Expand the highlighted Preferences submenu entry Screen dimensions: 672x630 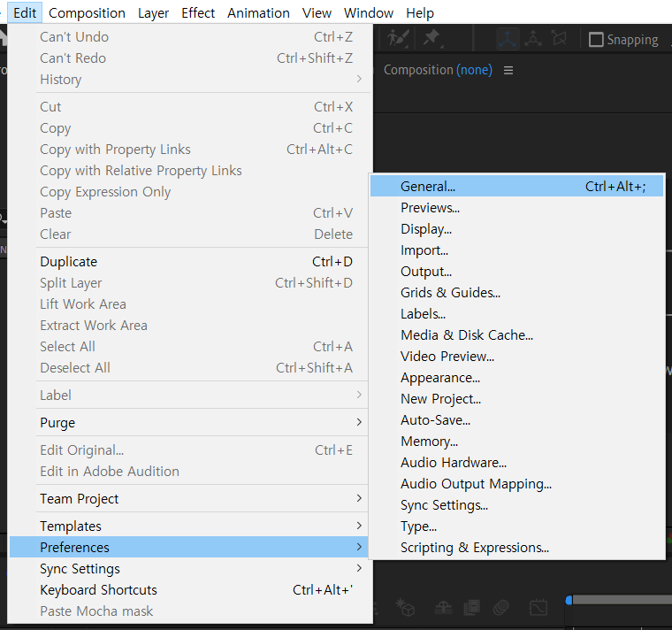pos(189,547)
